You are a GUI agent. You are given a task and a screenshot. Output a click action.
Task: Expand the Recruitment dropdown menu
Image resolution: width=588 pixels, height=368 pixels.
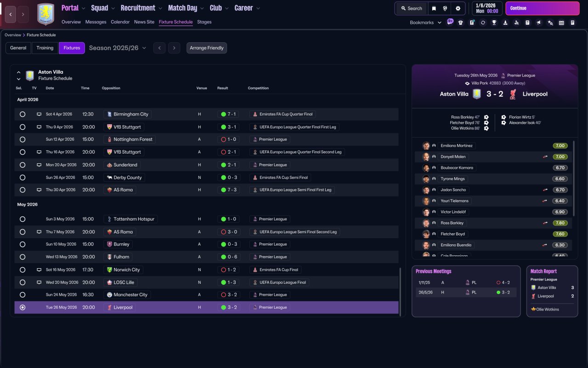coord(141,8)
